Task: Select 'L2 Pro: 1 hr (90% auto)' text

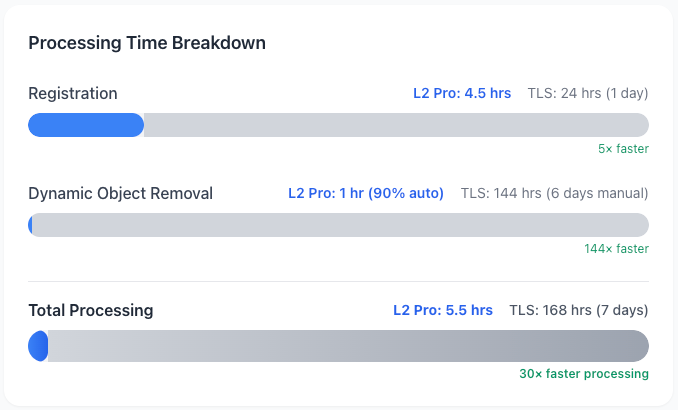Action: [x=366, y=193]
